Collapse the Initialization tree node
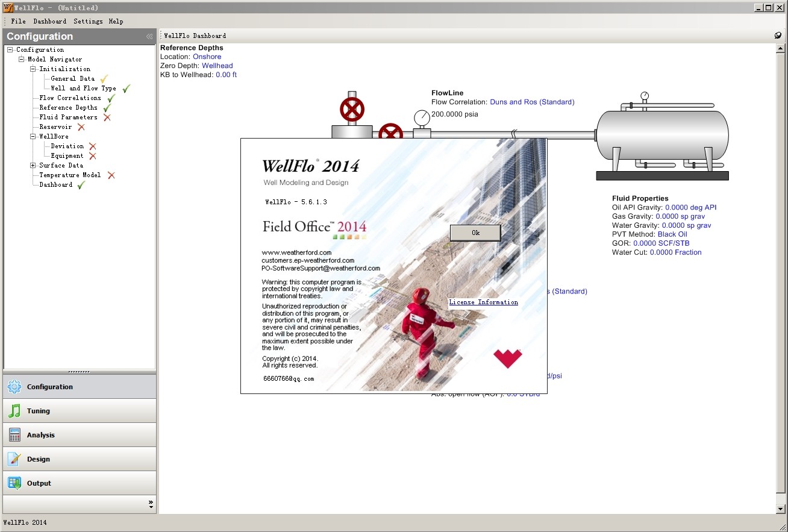The height and width of the screenshot is (532, 788). (33, 69)
